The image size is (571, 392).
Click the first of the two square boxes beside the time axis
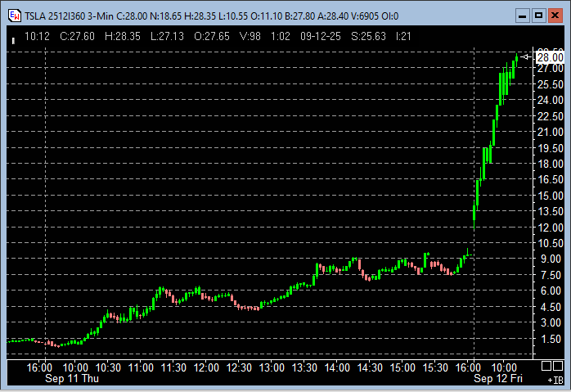(x=546, y=366)
